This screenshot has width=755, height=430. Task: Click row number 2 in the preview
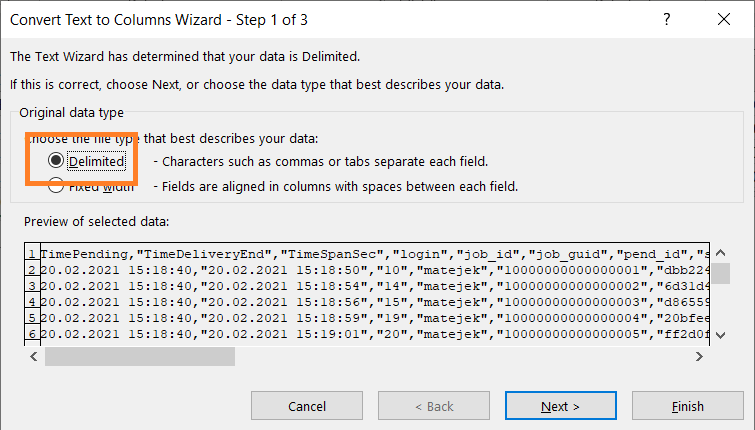33,271
